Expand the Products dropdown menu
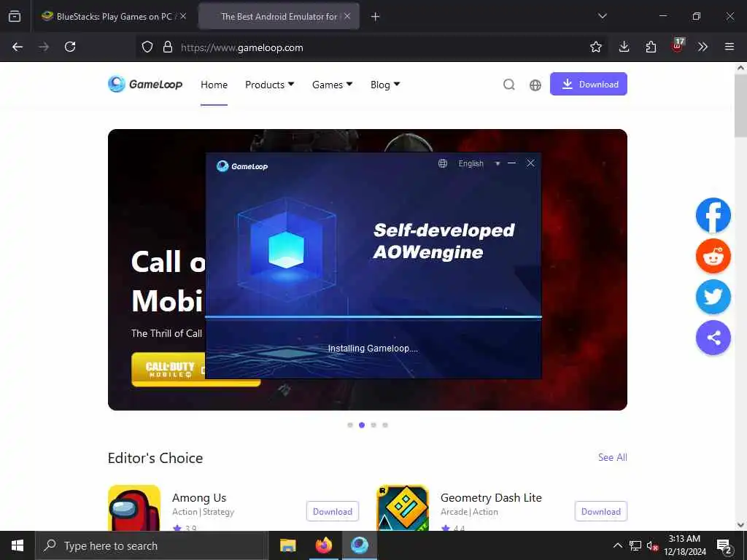The height and width of the screenshot is (560, 747). (x=270, y=85)
